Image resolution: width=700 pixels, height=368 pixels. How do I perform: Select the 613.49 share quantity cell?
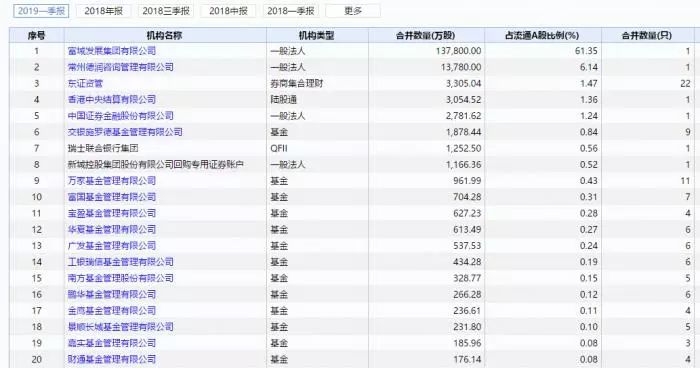click(467, 230)
